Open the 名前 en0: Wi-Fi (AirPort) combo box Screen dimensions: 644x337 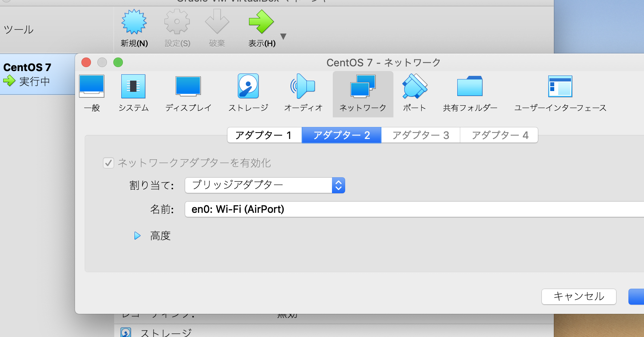[414, 209]
